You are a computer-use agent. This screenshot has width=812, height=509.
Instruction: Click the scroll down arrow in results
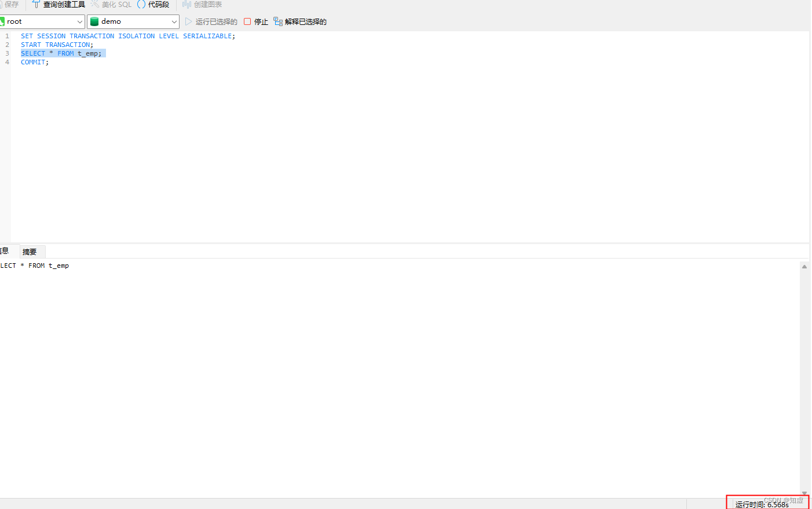tap(804, 493)
